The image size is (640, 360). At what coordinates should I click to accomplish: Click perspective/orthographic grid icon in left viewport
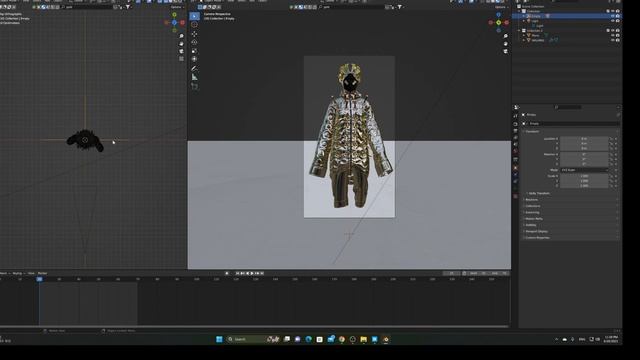coord(181,58)
